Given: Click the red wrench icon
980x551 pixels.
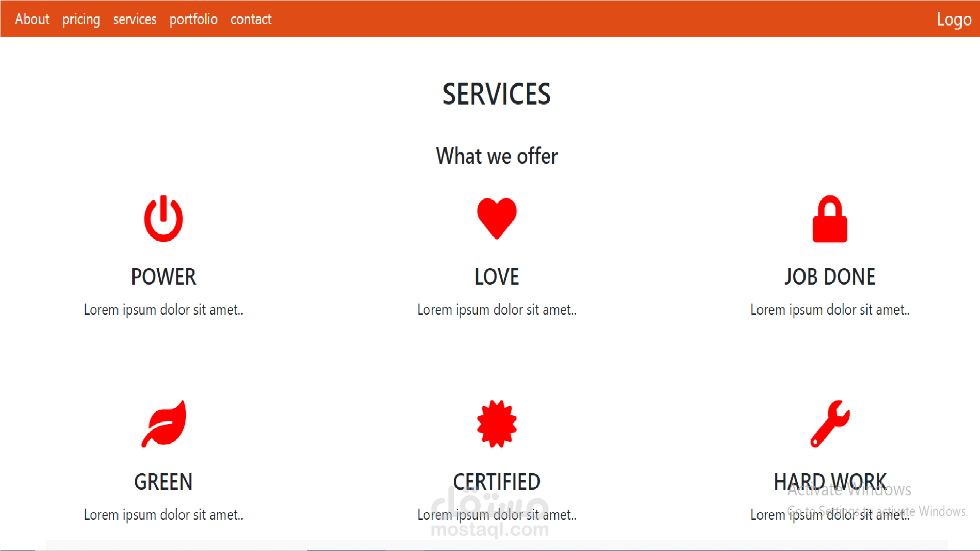Looking at the screenshot, I should (x=830, y=424).
